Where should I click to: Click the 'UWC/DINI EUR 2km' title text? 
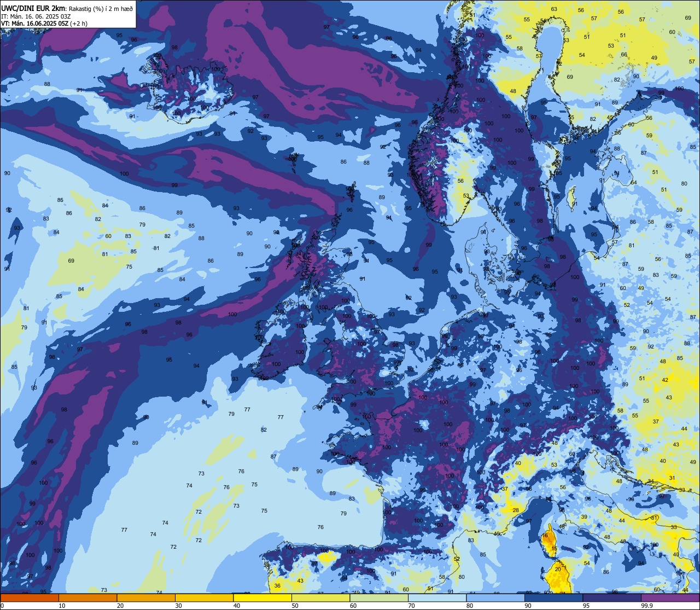coord(33,8)
